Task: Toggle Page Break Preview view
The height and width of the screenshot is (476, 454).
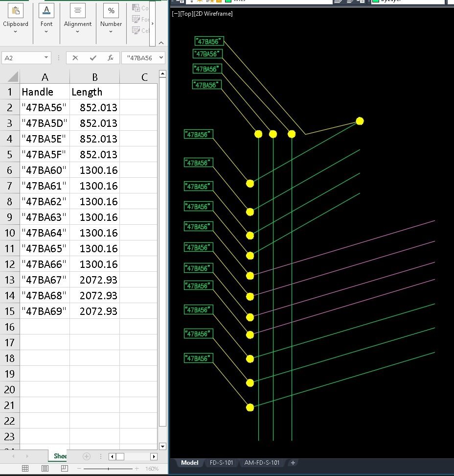Action: tap(65, 469)
